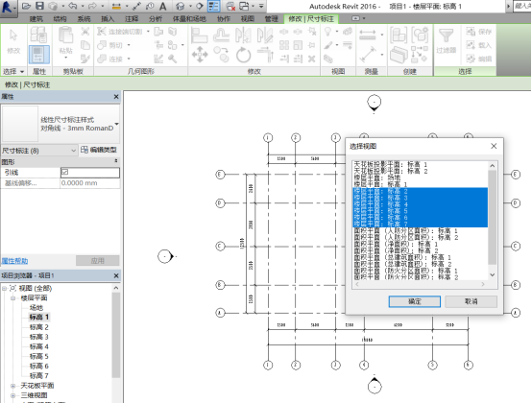Screen dimensions: 532x403
Task: Click the 应用 button in Properties
Action: point(97,261)
